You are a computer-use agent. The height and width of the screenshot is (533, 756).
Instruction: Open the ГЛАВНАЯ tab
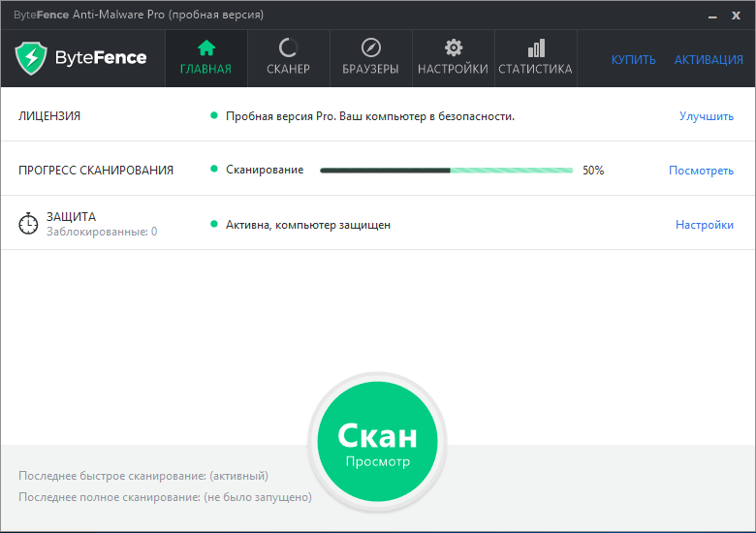pyautogui.click(x=206, y=58)
